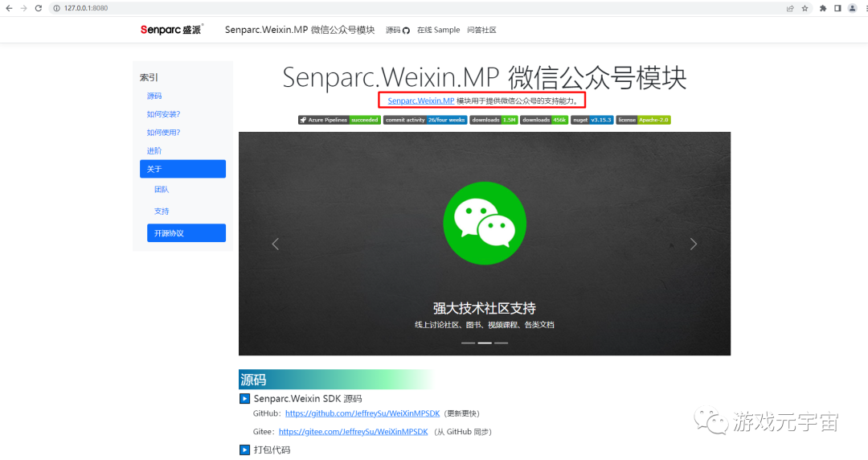Click the nuget v3.15.3 badge
The width and height of the screenshot is (868, 460).
[x=592, y=120]
